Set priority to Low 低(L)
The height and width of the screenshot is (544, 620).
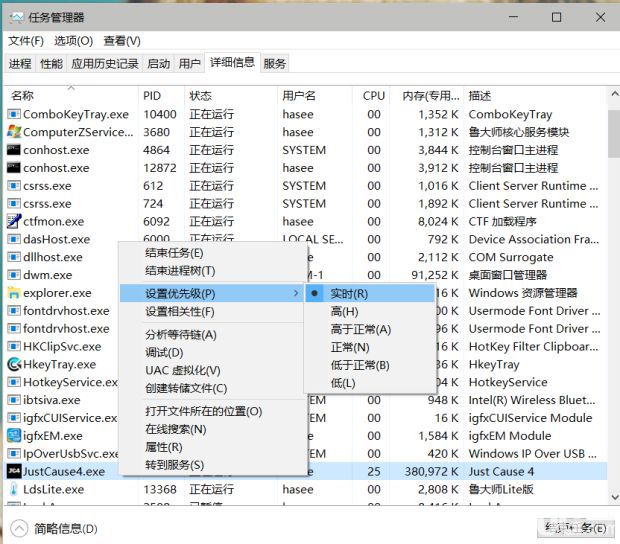(x=370, y=383)
